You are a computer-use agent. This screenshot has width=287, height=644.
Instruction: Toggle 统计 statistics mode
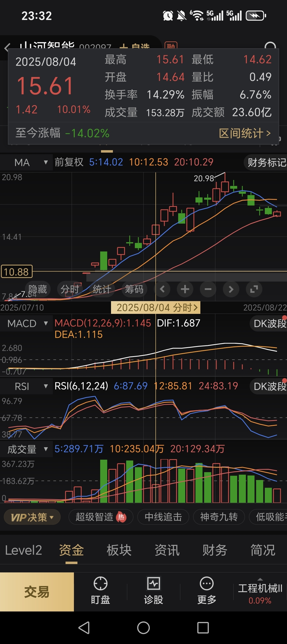(x=102, y=289)
